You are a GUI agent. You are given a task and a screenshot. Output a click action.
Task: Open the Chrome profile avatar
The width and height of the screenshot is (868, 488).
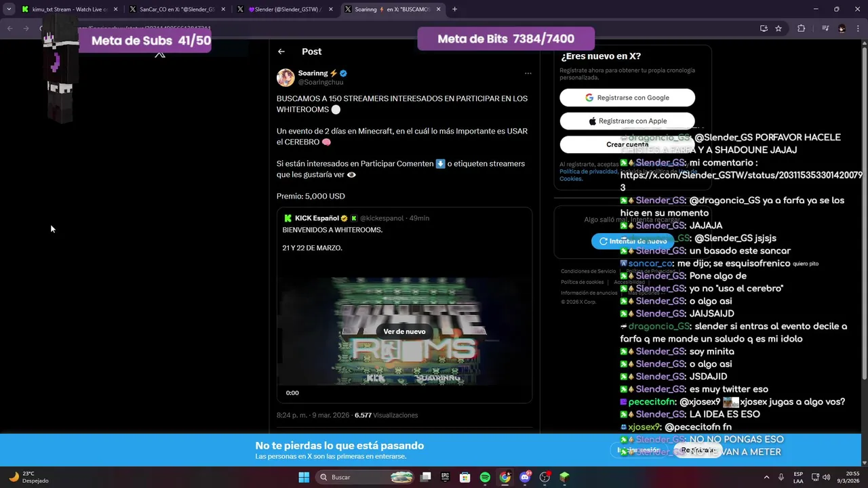coord(842,28)
